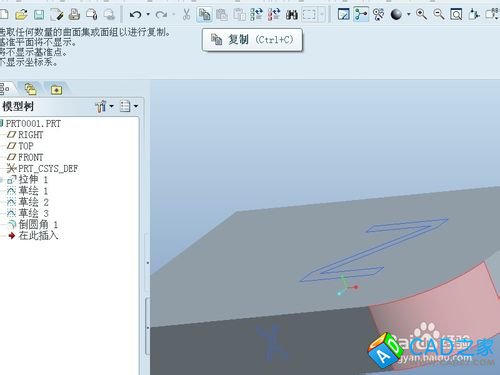Toggle the shaded sphere display style

coord(396,15)
